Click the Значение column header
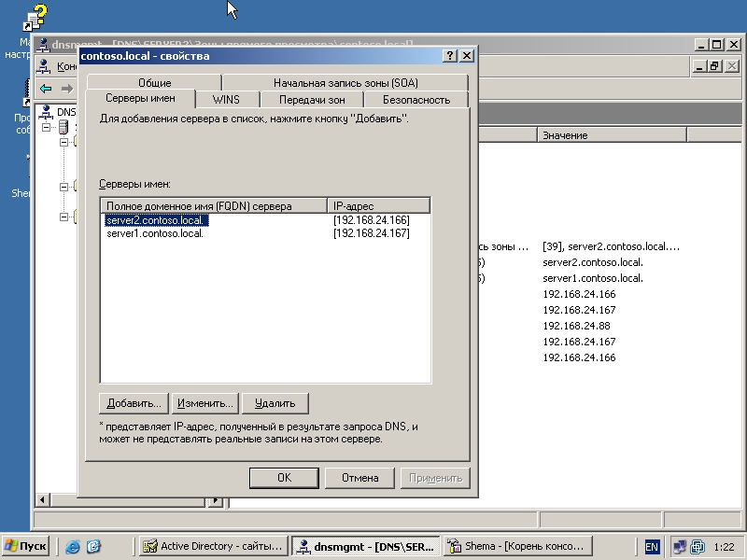 click(x=612, y=135)
